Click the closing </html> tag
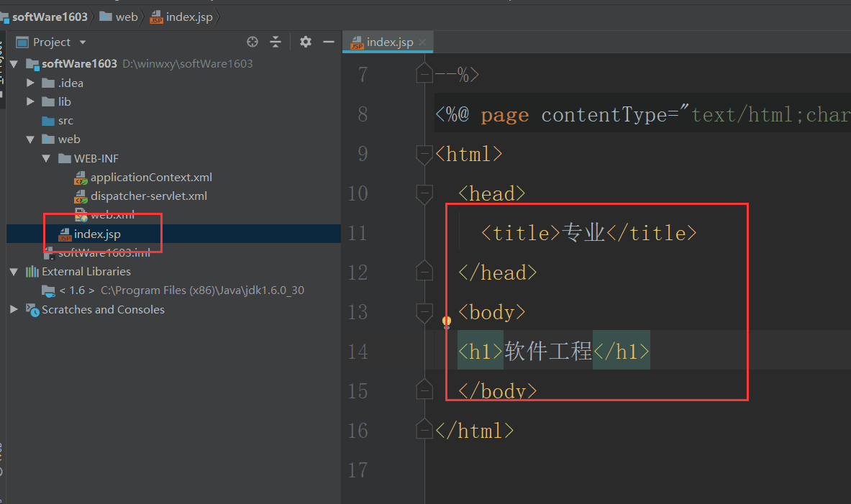Screen dimensions: 851x504 click(x=474, y=431)
